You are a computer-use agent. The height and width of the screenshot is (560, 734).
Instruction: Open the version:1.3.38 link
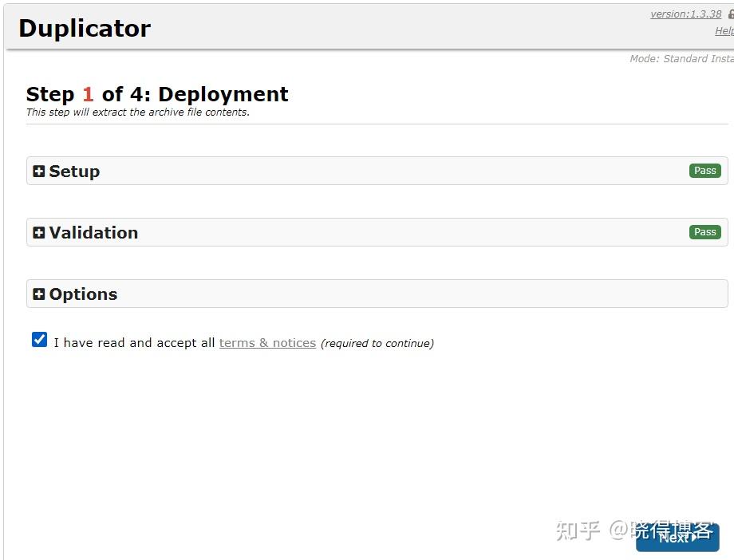tap(686, 14)
